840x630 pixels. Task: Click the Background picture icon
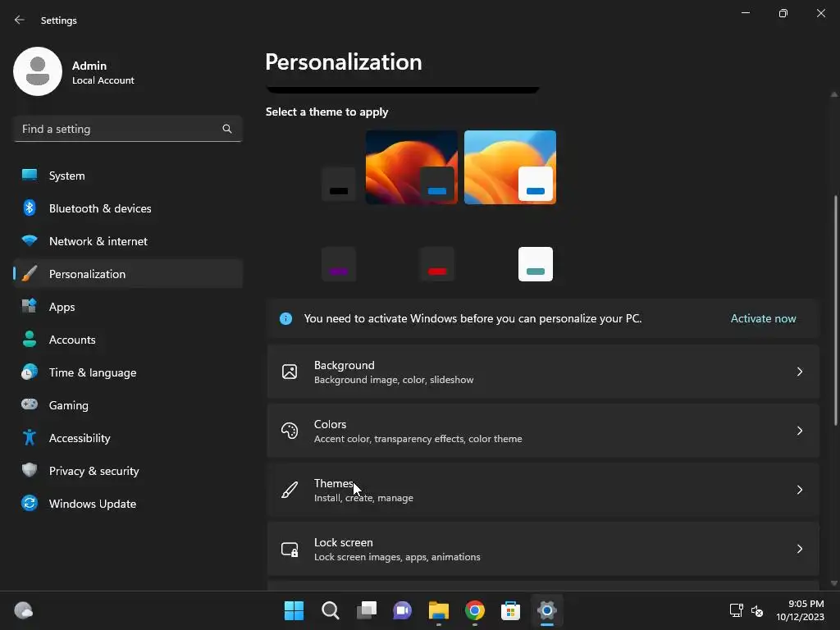(x=290, y=372)
